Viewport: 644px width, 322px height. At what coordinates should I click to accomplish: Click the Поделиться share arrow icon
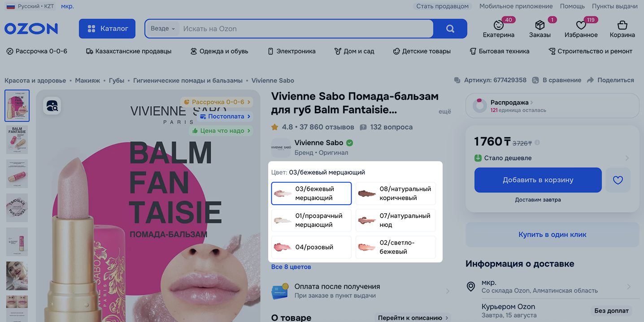pyautogui.click(x=590, y=80)
